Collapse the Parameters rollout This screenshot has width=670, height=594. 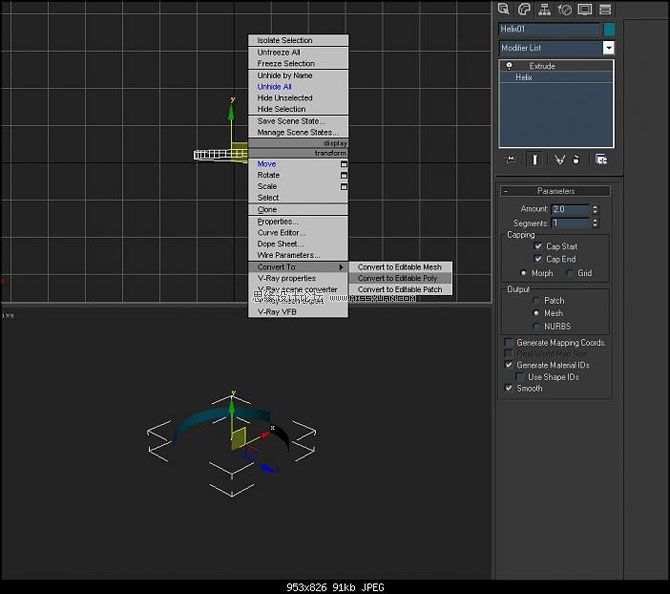(555, 191)
